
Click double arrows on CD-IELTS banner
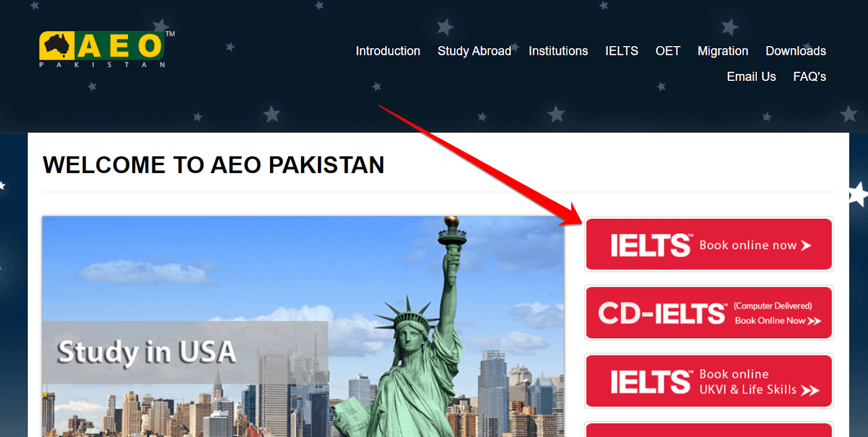[814, 321]
